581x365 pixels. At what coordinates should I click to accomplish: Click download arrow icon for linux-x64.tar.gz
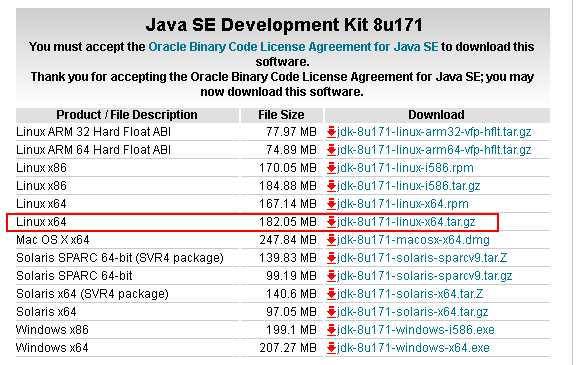331,222
